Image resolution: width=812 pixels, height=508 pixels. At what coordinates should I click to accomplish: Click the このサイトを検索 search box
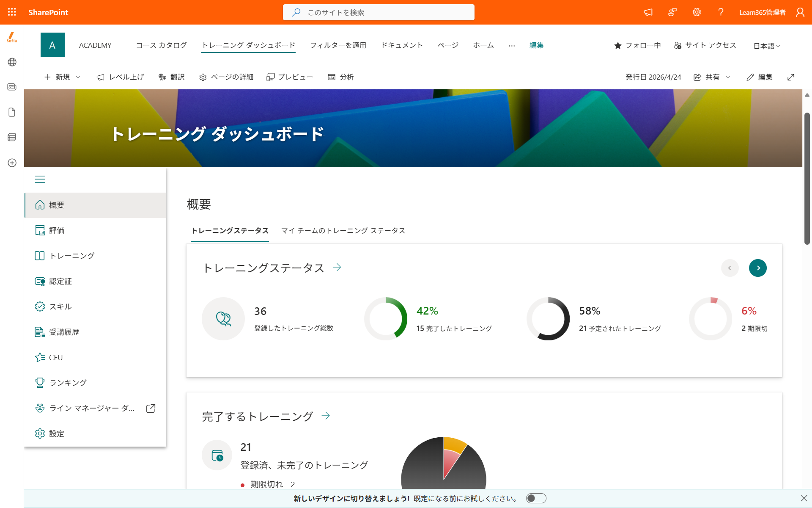coord(379,12)
